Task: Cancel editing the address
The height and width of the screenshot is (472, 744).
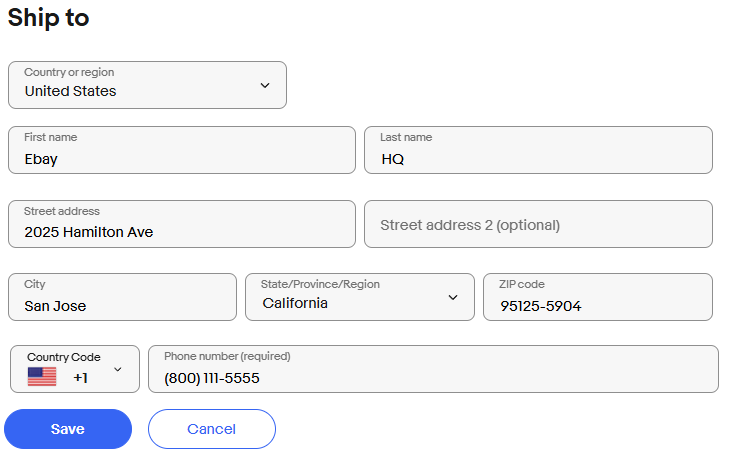Action: [211, 429]
